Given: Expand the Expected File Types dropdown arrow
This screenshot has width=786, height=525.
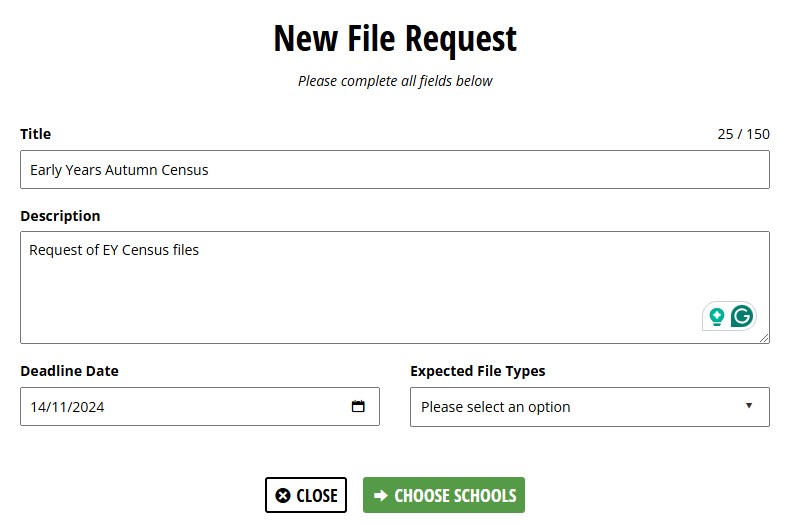Looking at the screenshot, I should tap(749, 405).
